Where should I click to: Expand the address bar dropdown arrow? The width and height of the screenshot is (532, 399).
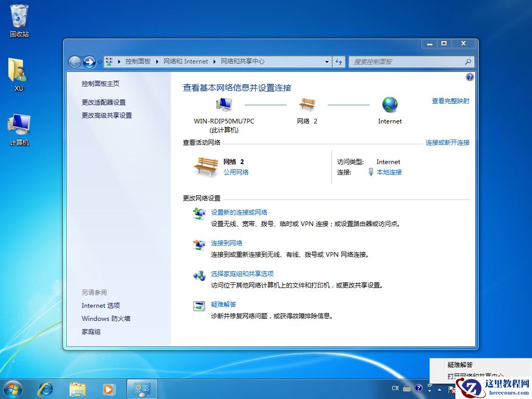click(x=326, y=61)
